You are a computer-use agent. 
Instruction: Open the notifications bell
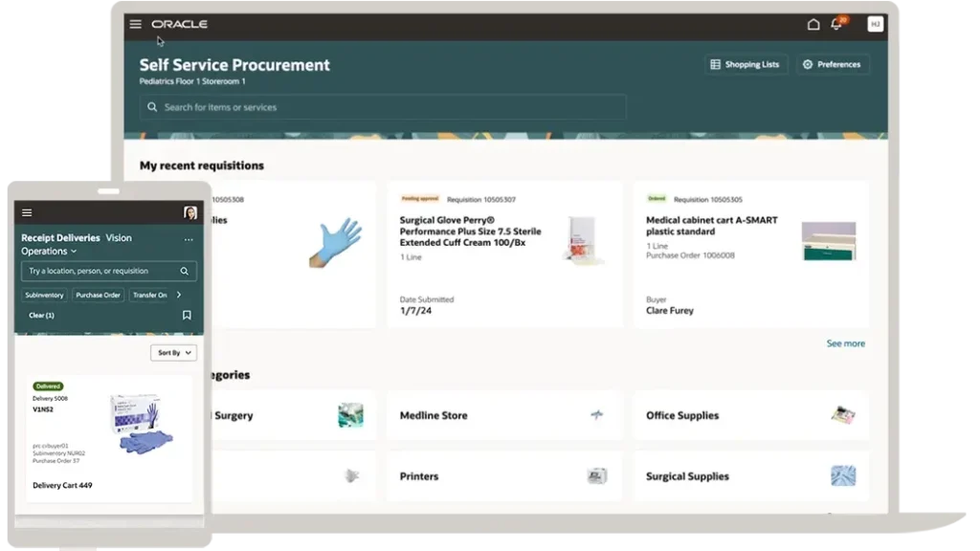coord(836,24)
